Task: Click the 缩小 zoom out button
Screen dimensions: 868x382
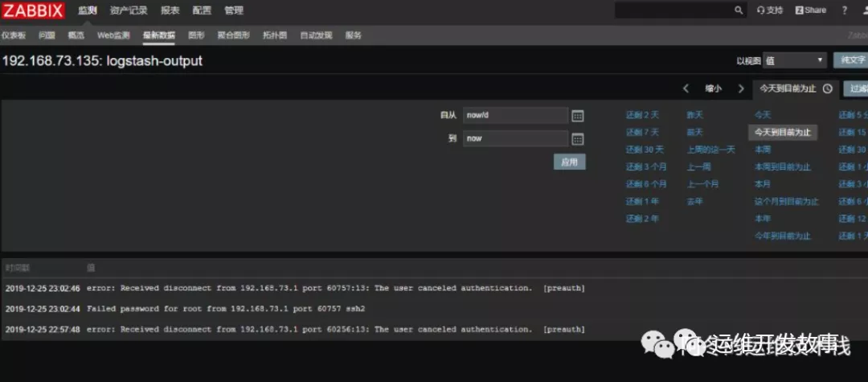Action: [x=713, y=88]
